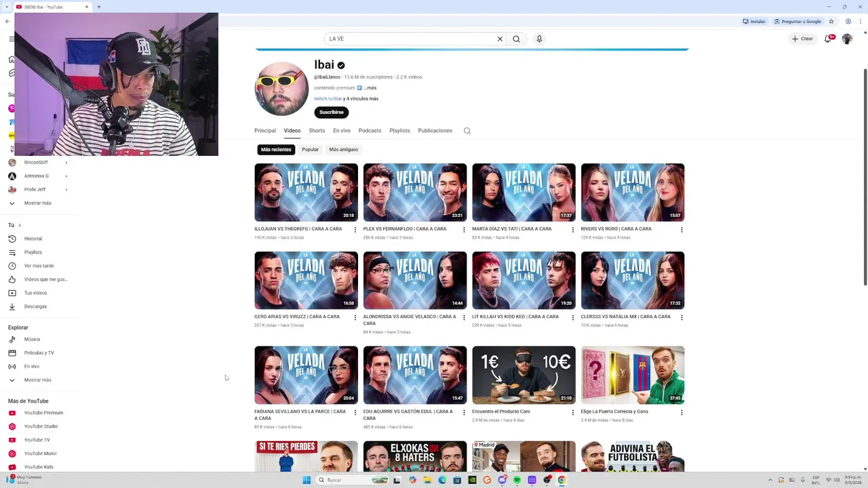The height and width of the screenshot is (488, 868).
Task: Open Microsoft Edge from the taskbar
Action: pos(442,480)
